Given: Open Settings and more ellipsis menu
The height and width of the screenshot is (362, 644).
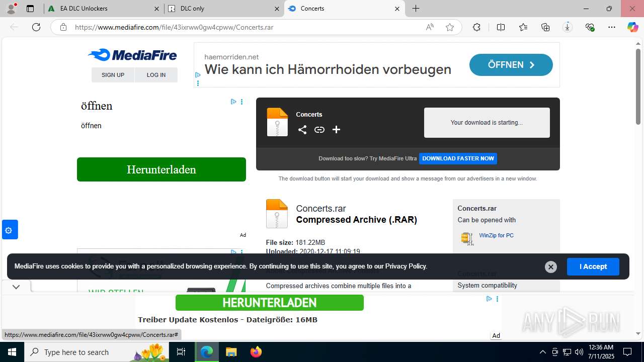Looking at the screenshot, I should pos(612,27).
